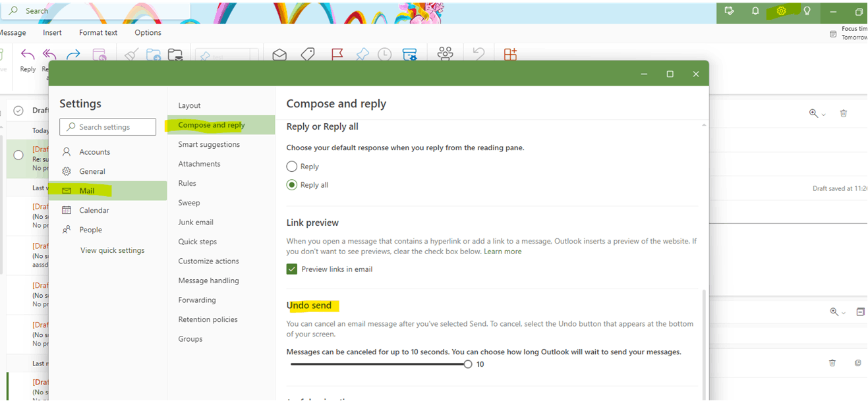Open Attachments settings
868x401 pixels.
221,164
